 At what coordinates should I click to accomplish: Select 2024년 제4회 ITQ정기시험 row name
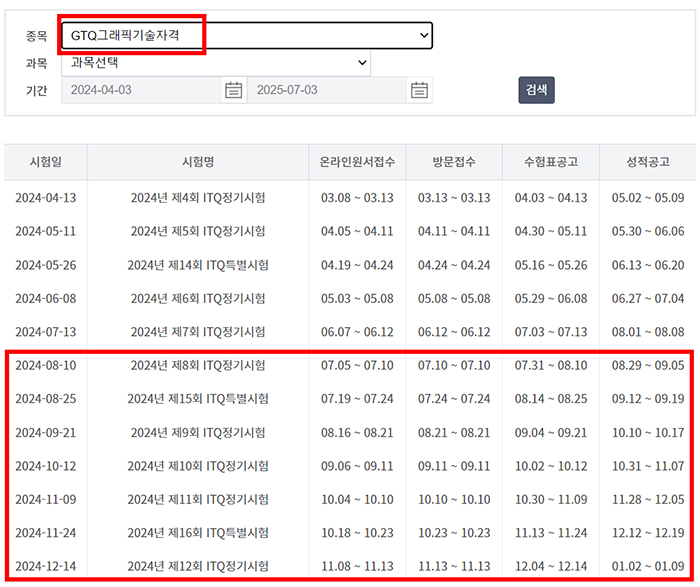198,198
